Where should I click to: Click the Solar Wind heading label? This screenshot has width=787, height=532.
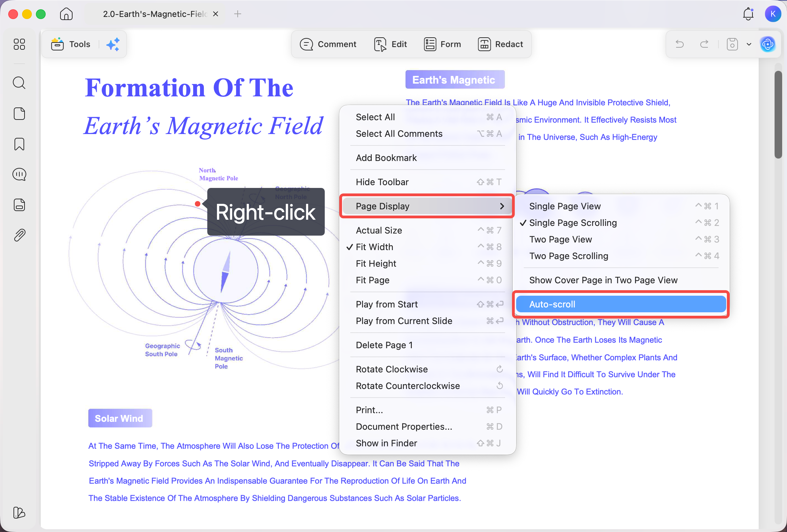(120, 418)
